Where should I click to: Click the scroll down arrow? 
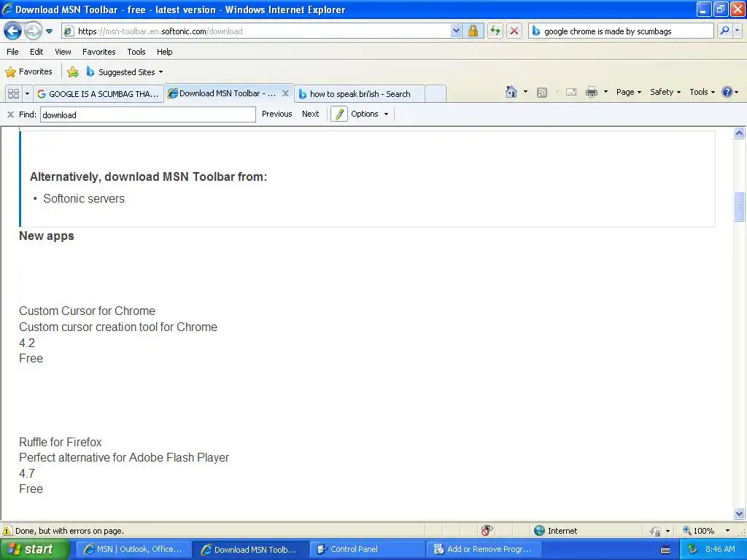click(x=739, y=514)
